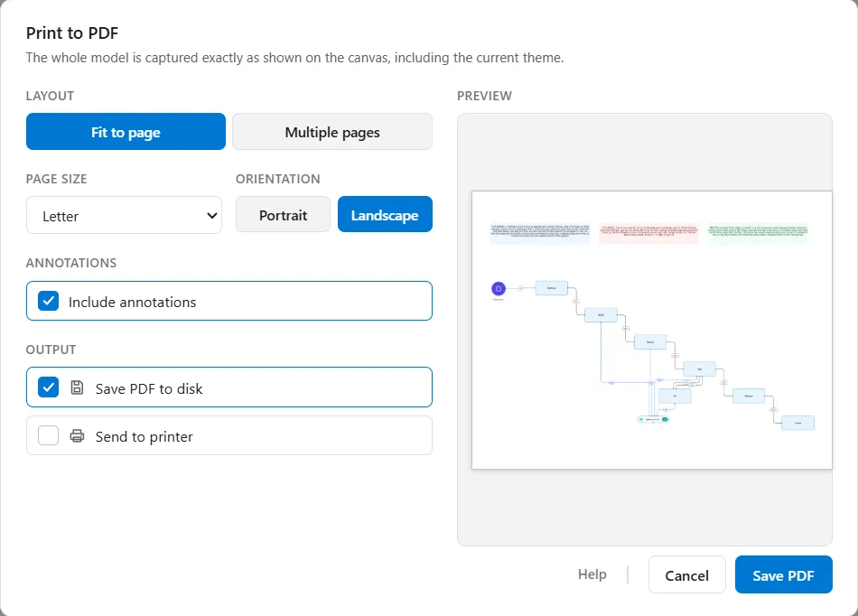858x616 pixels.
Task: Click the 'Save PDF to disk' label text
Action: point(149,388)
